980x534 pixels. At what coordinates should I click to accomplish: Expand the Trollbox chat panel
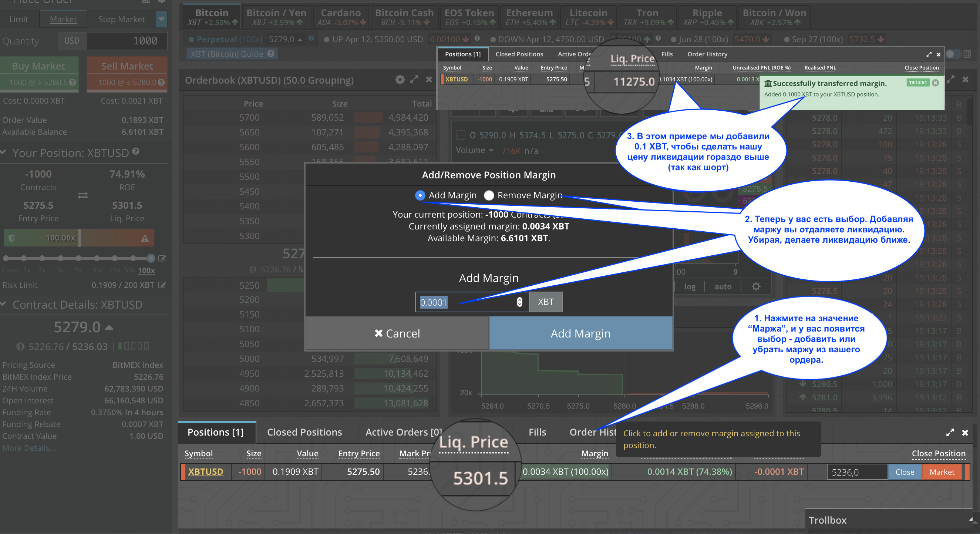(970, 520)
